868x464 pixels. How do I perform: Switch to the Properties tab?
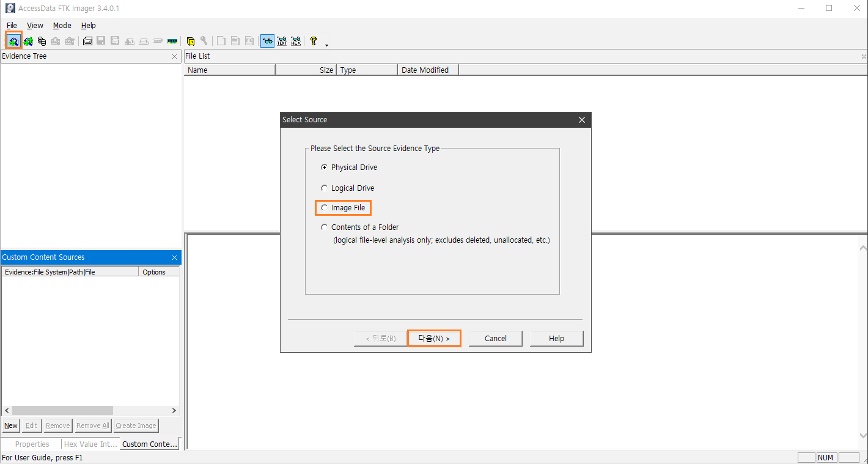pos(32,444)
